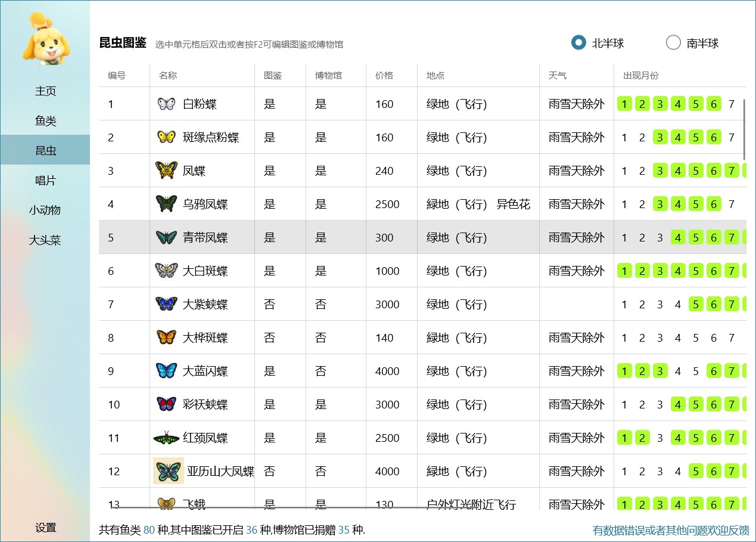The width and height of the screenshot is (756, 542).
Task: Open the 小动物 page
Action: point(45,210)
